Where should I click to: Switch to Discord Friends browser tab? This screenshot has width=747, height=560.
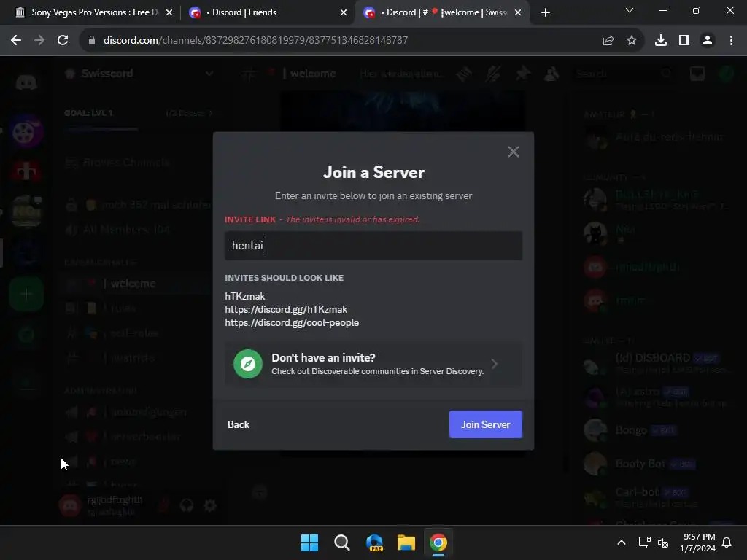268,12
